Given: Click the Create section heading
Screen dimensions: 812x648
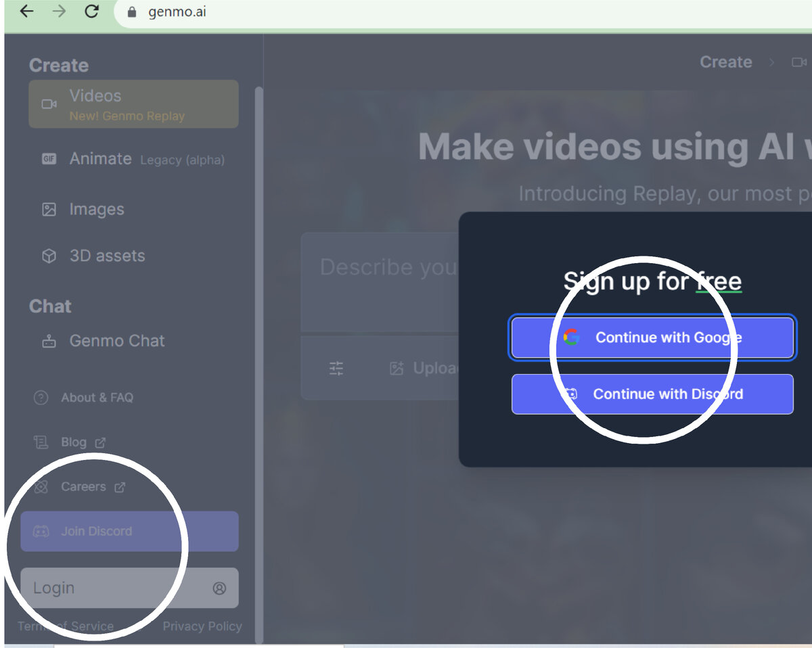Looking at the screenshot, I should 59,66.
